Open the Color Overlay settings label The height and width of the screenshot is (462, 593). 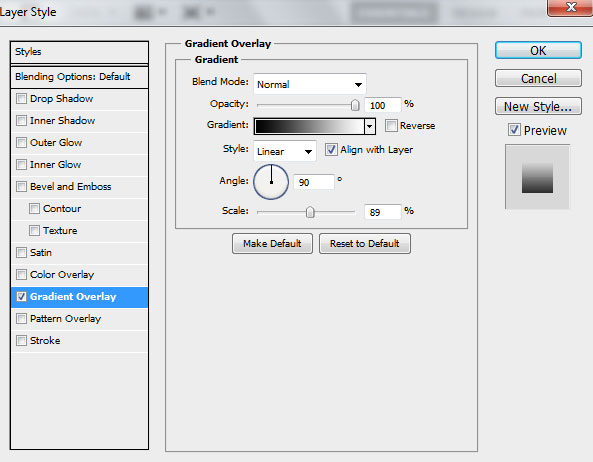(x=62, y=274)
